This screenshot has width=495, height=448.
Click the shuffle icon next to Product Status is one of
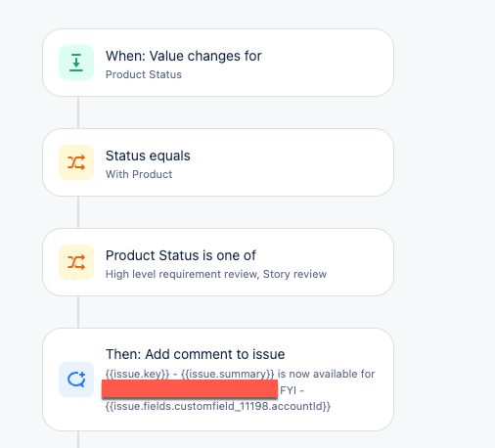click(x=76, y=262)
